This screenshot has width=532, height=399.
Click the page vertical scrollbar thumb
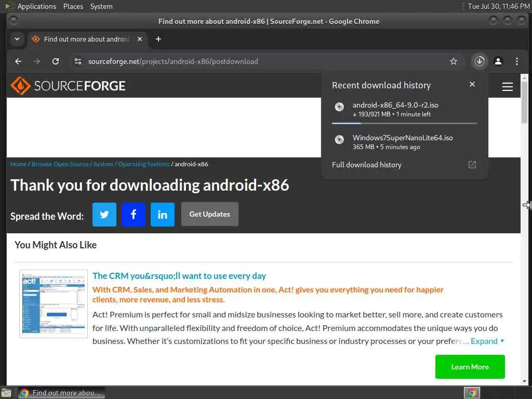(524, 102)
